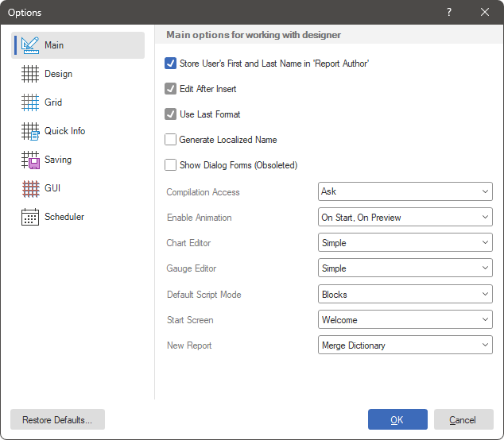Image resolution: width=504 pixels, height=440 pixels.
Task: Open the New Report dropdown
Action: (x=405, y=345)
